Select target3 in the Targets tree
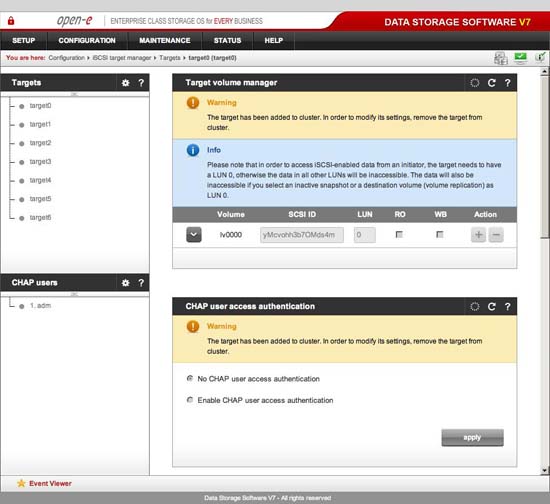The height and width of the screenshot is (504, 550). (40, 162)
